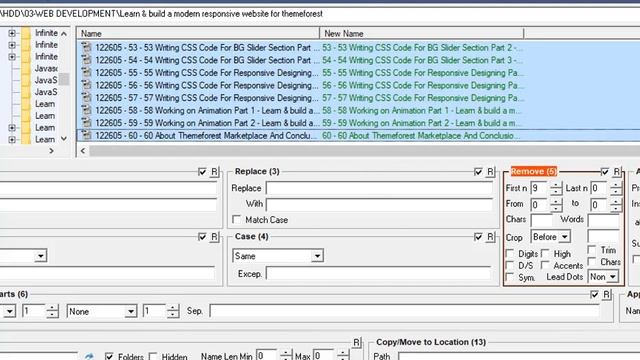This screenshot has height=360, width=640.
Task: Increase the First n value
Action: point(556,185)
